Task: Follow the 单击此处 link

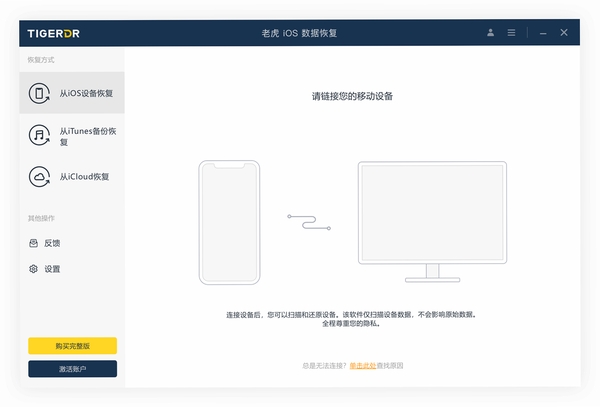Action: click(x=363, y=366)
